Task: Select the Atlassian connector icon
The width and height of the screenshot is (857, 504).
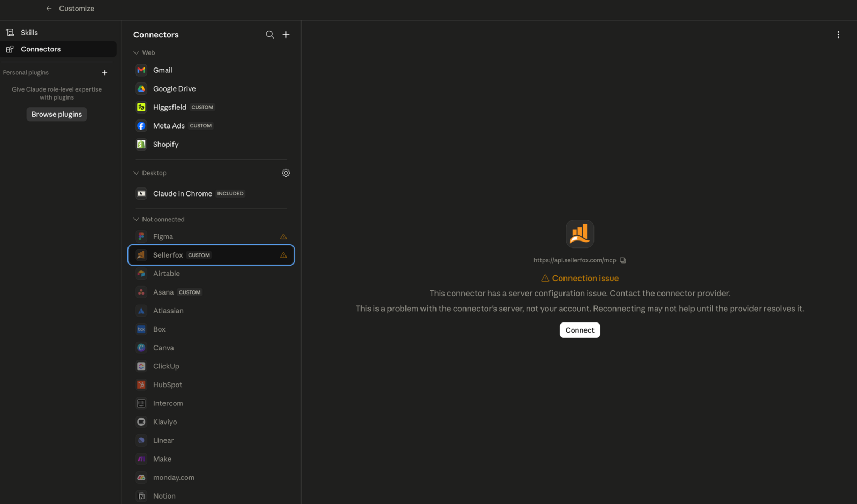Action: click(141, 311)
